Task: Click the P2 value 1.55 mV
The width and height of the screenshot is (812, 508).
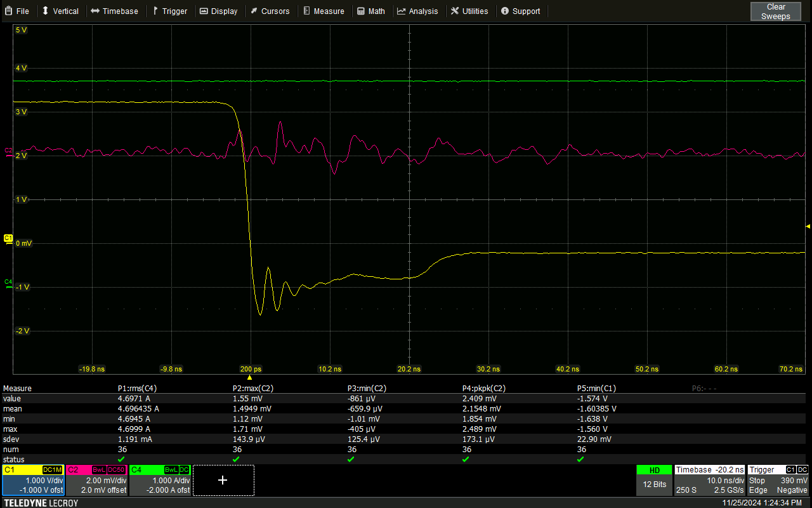Action: pos(247,399)
